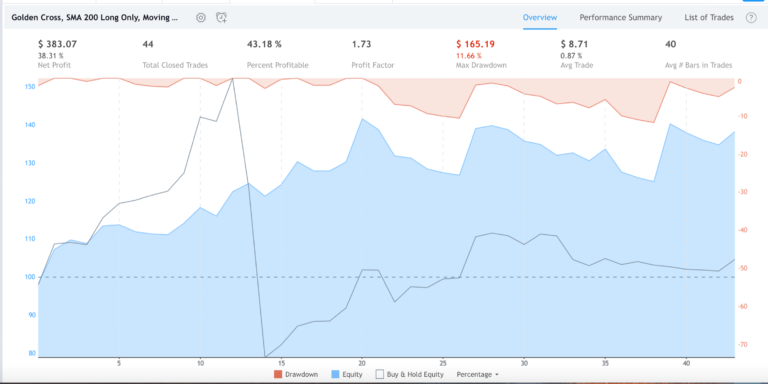This screenshot has height=384, width=768.
Task: Click trade number 20 on x-axis
Action: 362,364
